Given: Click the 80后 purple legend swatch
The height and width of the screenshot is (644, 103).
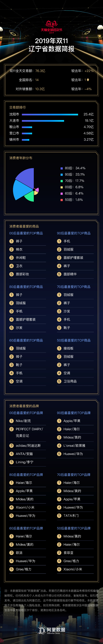Looking at the screenshot, I should 62,168.
